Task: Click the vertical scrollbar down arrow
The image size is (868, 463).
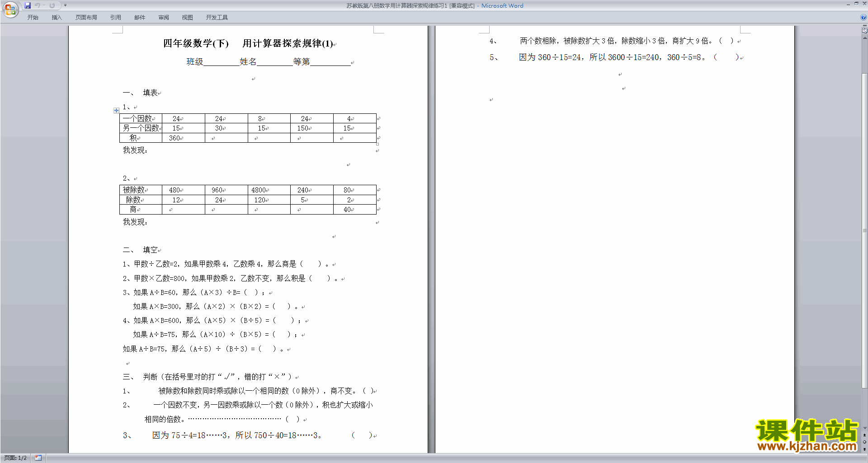Action: pos(864,428)
